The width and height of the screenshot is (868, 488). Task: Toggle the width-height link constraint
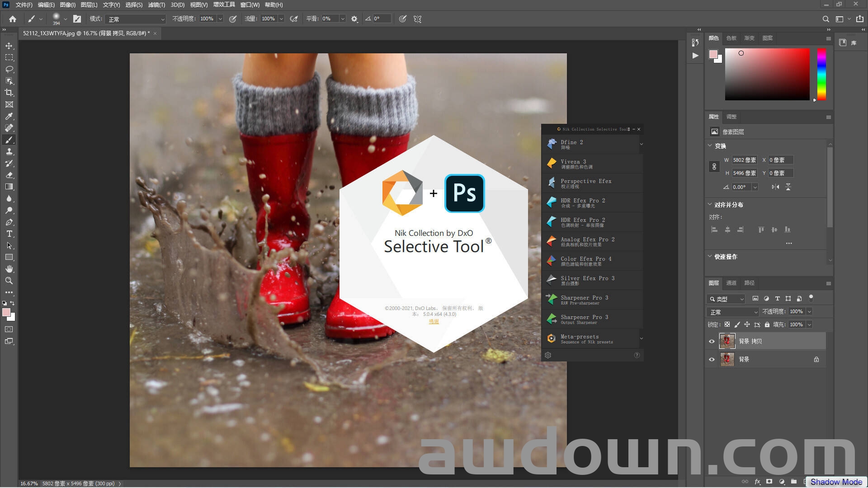[x=714, y=166]
